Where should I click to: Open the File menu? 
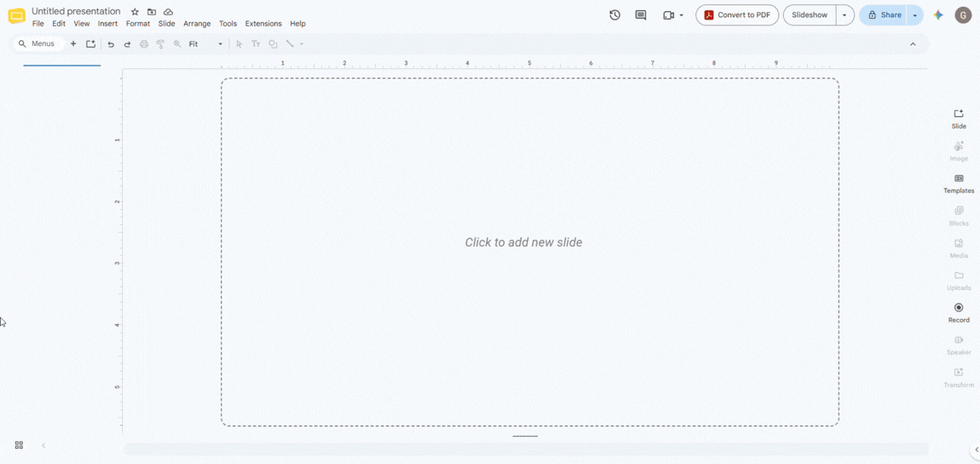pyautogui.click(x=38, y=24)
